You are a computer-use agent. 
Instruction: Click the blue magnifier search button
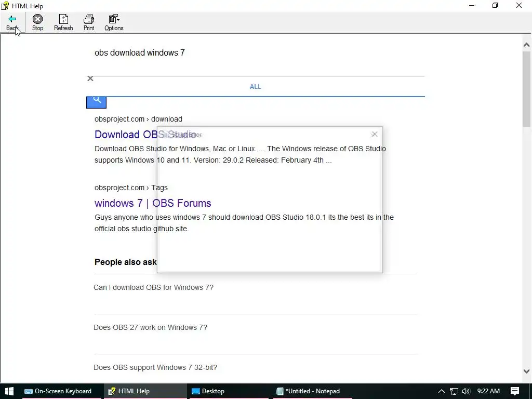click(96, 102)
